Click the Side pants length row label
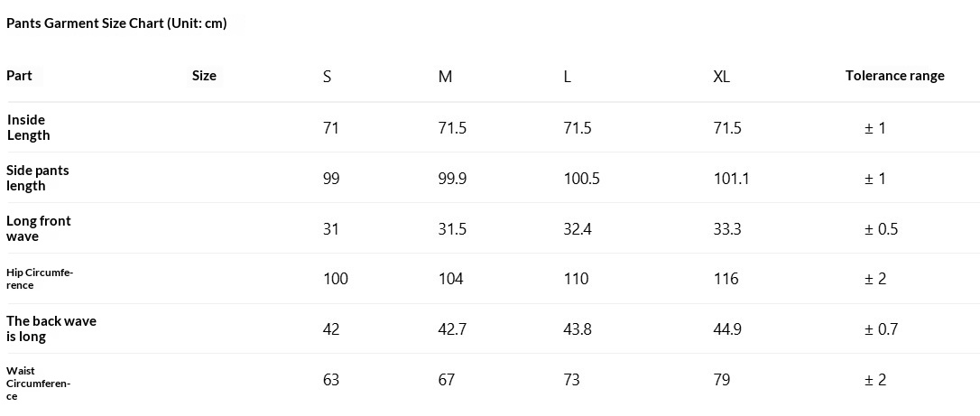The width and height of the screenshot is (980, 416). [x=38, y=178]
